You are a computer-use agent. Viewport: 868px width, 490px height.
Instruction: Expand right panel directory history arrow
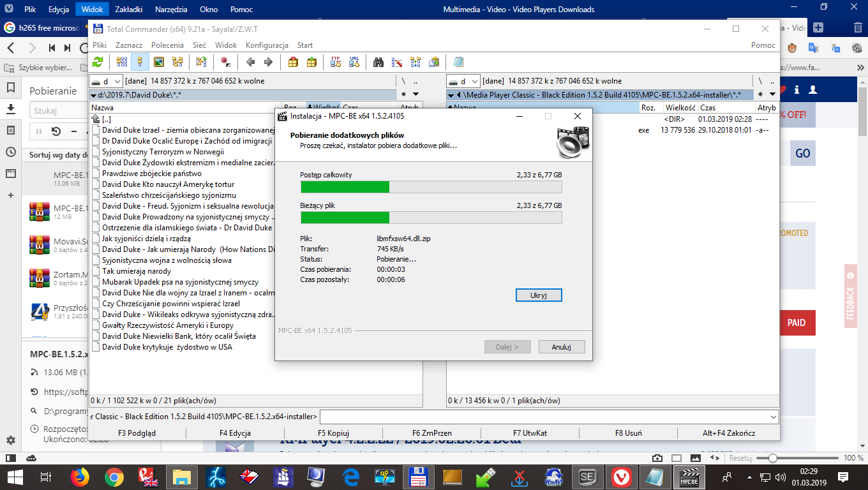(x=772, y=94)
